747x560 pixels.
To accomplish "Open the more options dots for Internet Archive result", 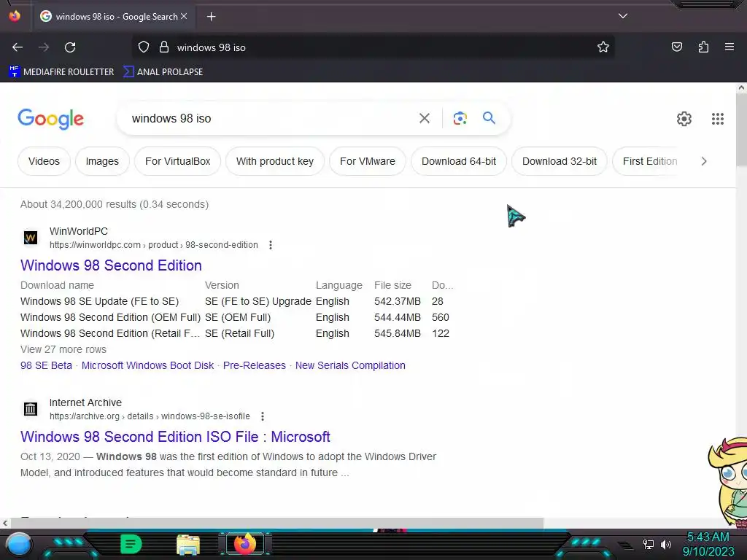I will point(263,416).
